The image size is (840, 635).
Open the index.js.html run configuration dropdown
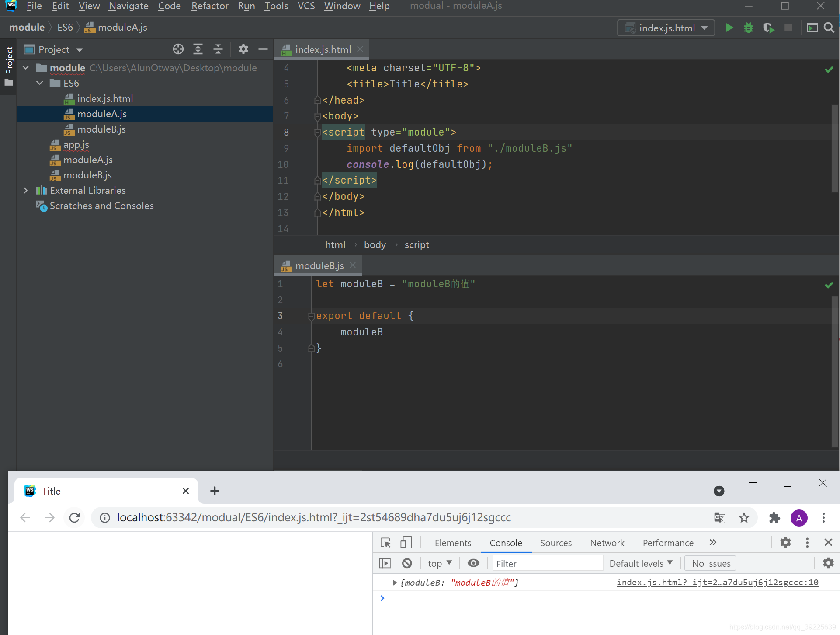(666, 28)
